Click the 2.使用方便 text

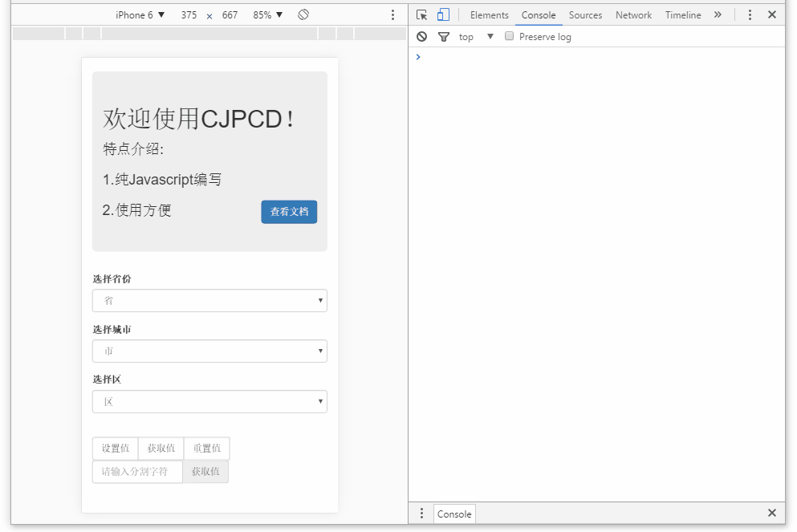tap(136, 210)
